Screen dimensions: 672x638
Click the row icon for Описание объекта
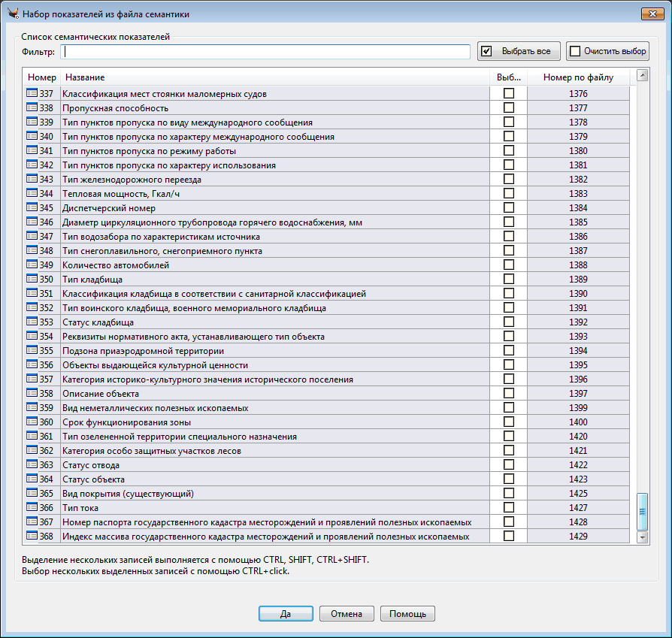(32, 393)
